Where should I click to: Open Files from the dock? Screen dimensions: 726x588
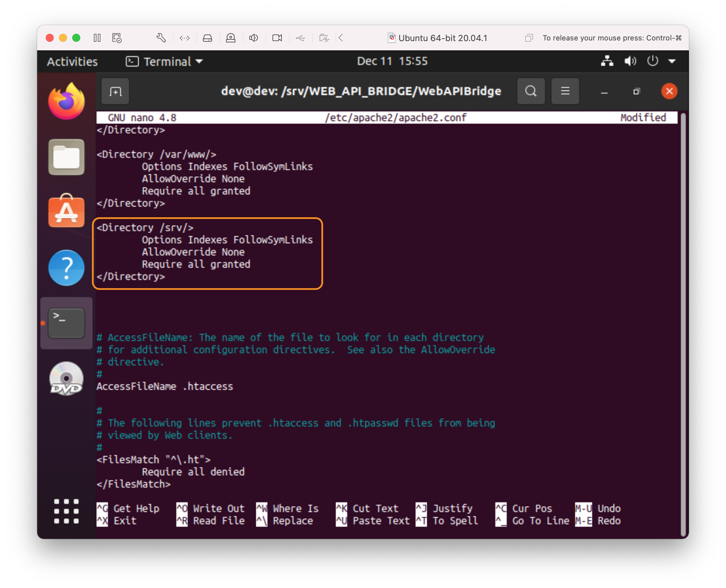click(66, 157)
